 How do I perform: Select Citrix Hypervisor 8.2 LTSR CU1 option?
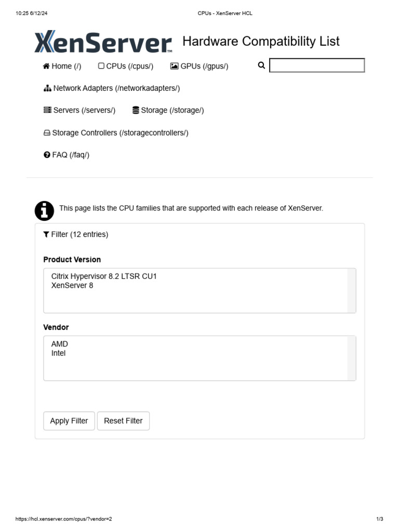pos(104,276)
